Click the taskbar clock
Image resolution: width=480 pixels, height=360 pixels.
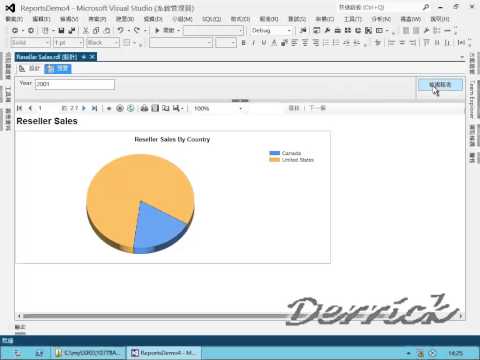click(455, 353)
